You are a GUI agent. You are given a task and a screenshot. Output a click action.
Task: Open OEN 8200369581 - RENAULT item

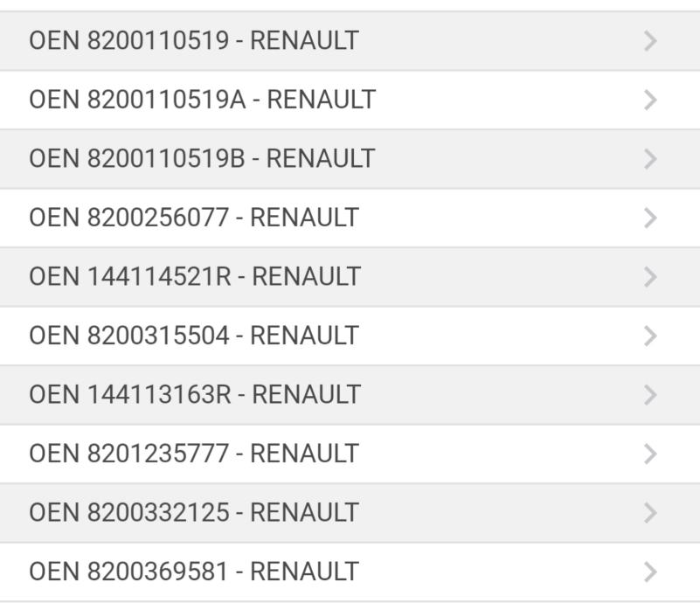click(x=194, y=572)
